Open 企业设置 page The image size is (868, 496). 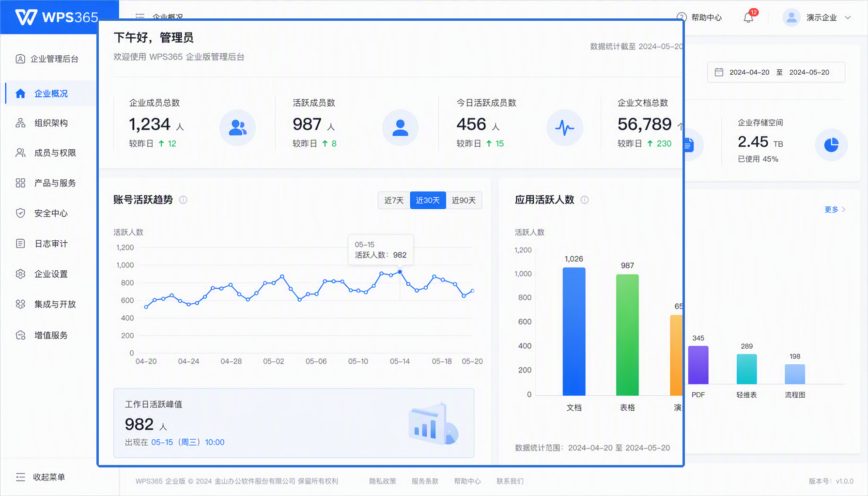(51, 274)
